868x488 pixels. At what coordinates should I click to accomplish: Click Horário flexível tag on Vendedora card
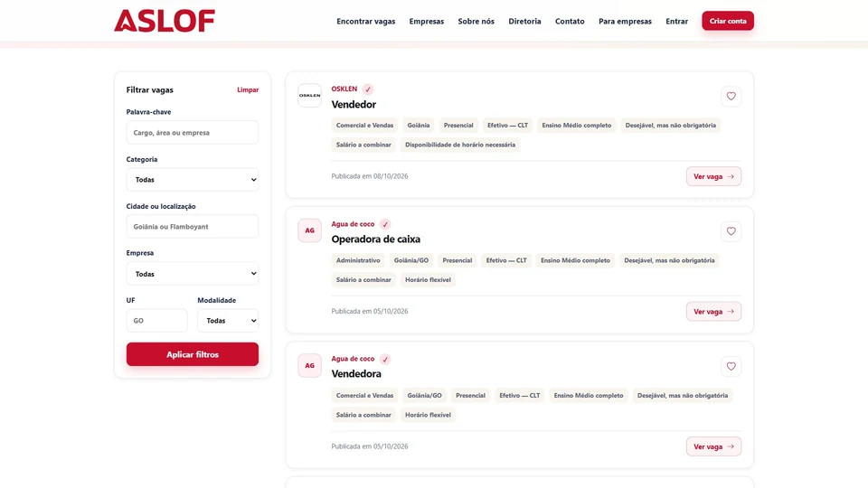pyautogui.click(x=428, y=415)
